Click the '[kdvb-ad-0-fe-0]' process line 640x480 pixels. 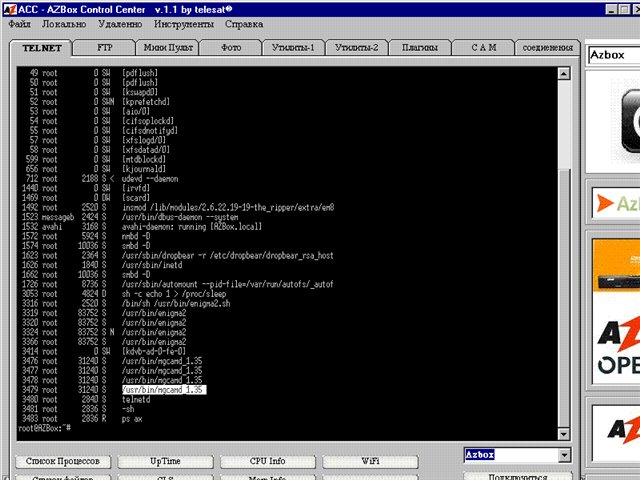[153, 351]
